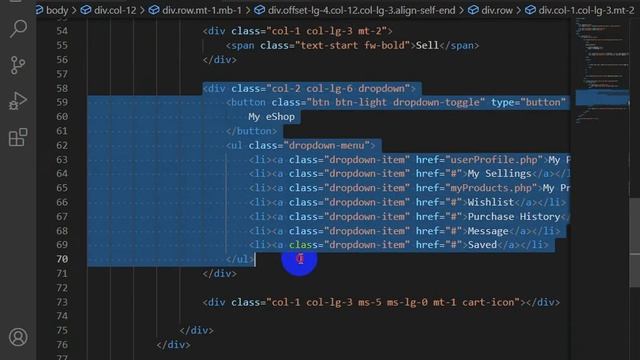The height and width of the screenshot is (360, 640).
Task: Click 'btn btn-light dropdown-toggle' class value
Action: pyautogui.click(x=396, y=102)
